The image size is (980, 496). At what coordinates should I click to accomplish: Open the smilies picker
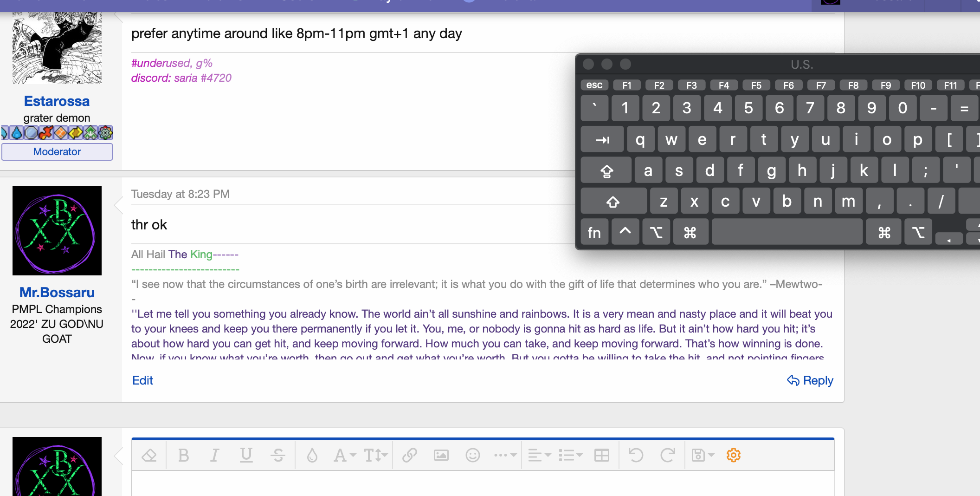coord(473,455)
